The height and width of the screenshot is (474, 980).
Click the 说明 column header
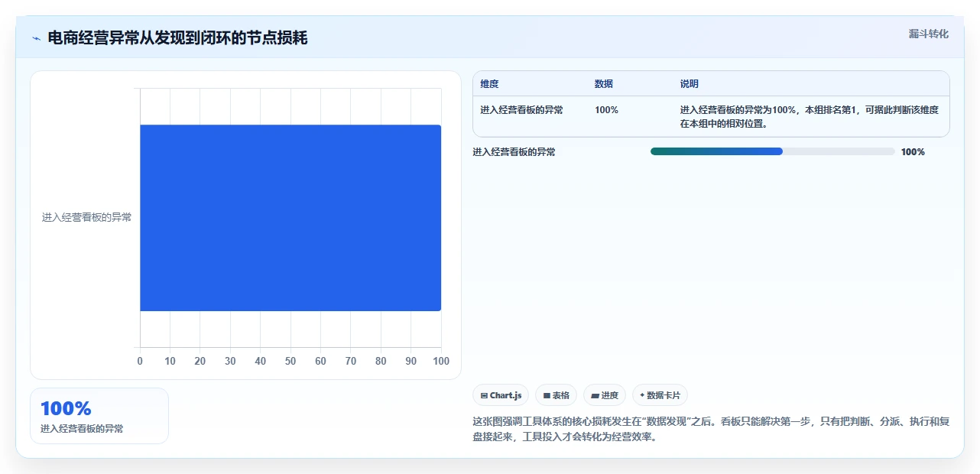click(690, 84)
